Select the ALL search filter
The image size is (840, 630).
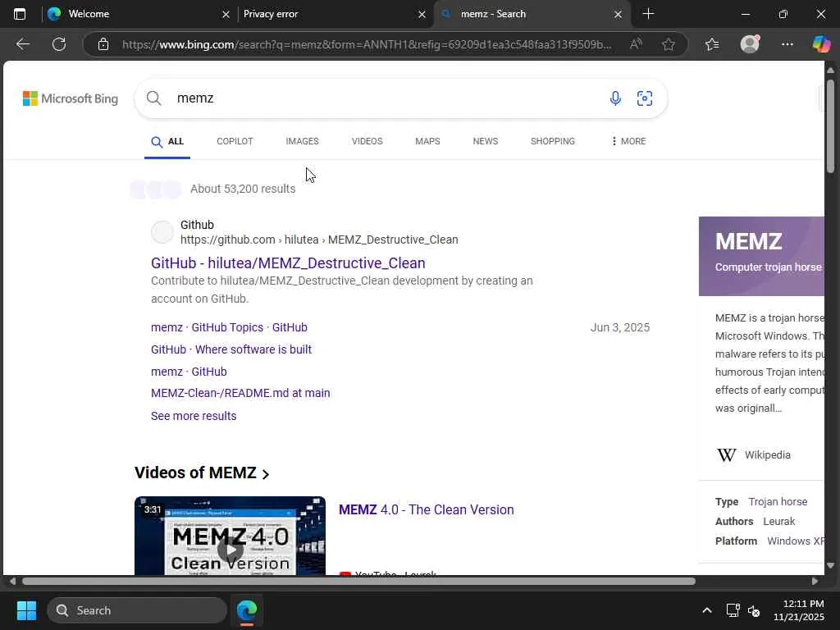167,141
